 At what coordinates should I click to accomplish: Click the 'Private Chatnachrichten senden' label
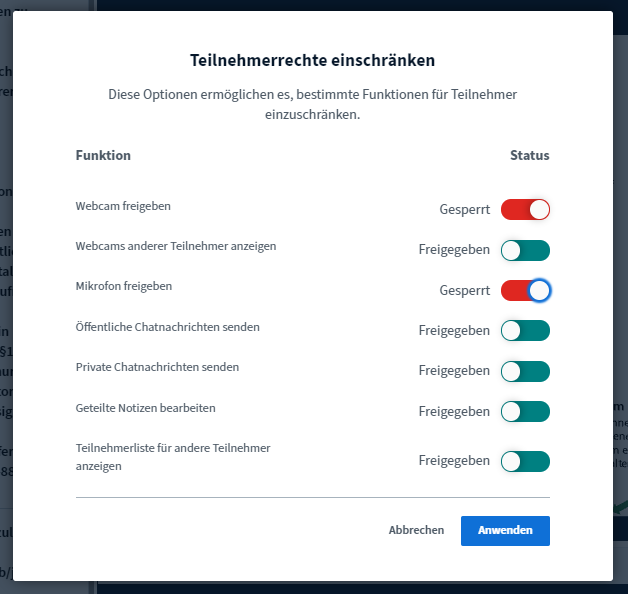157,367
